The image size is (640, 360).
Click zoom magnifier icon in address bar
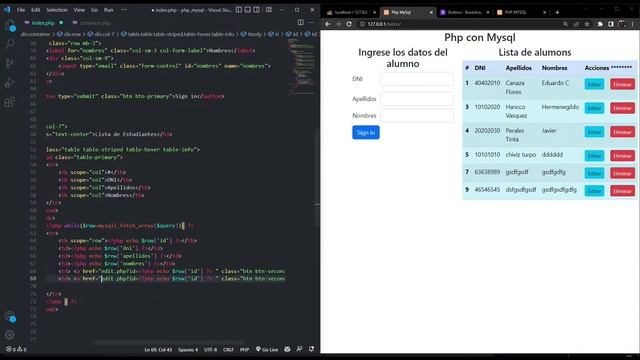coord(566,24)
